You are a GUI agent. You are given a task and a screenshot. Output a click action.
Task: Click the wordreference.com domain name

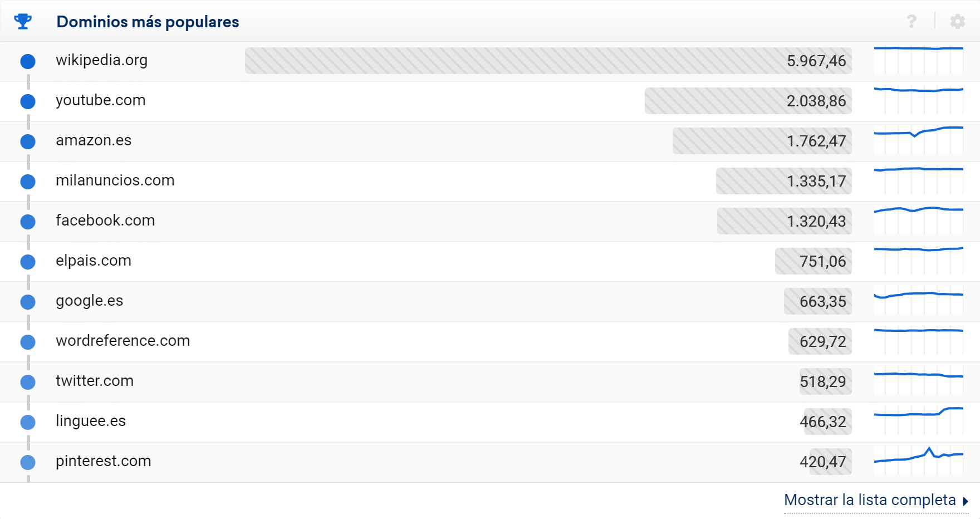(x=123, y=341)
